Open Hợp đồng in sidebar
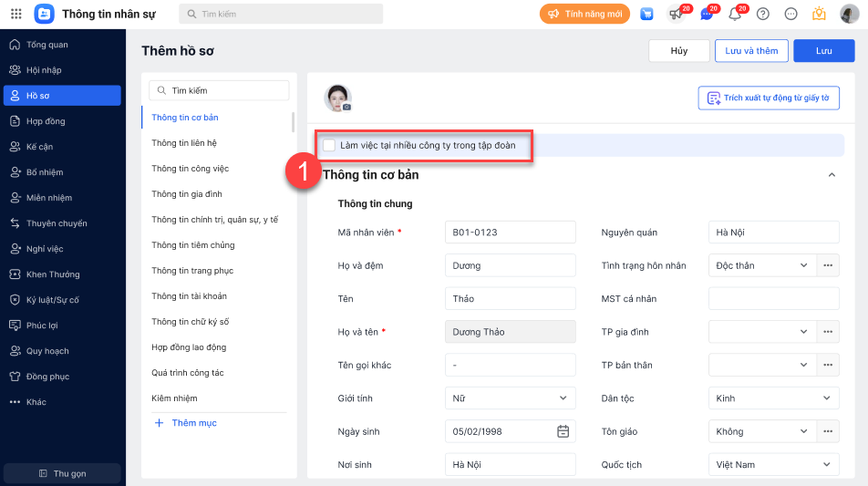The width and height of the screenshot is (868, 486). coord(62,120)
